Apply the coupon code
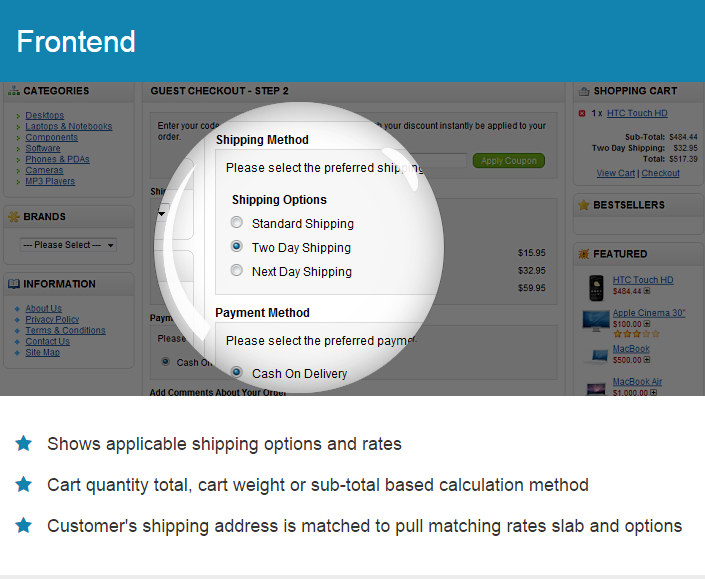Viewport: 705px width, 579px height. pyautogui.click(x=509, y=160)
